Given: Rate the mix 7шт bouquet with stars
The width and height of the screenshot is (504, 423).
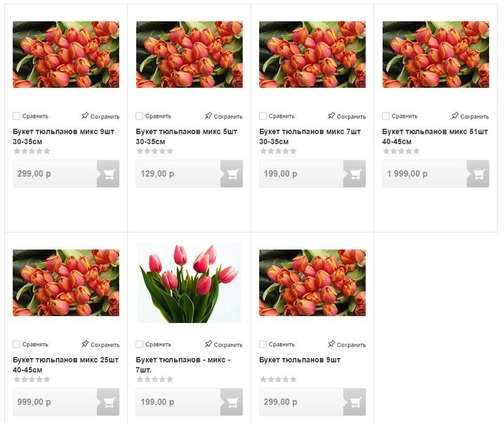Looking at the screenshot, I should coord(278,151).
